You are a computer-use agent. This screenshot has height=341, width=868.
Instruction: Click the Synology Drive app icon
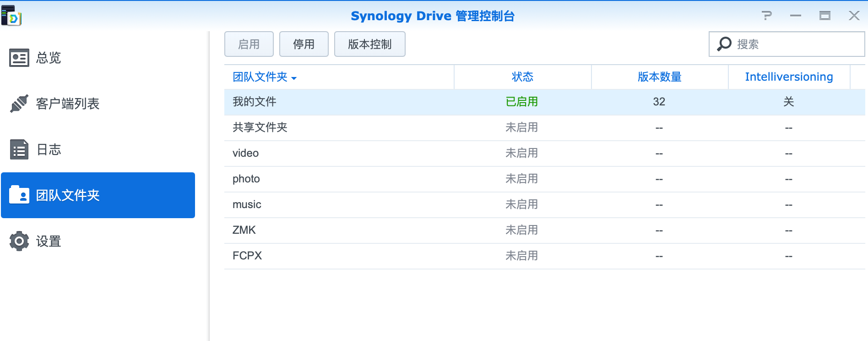point(11,16)
